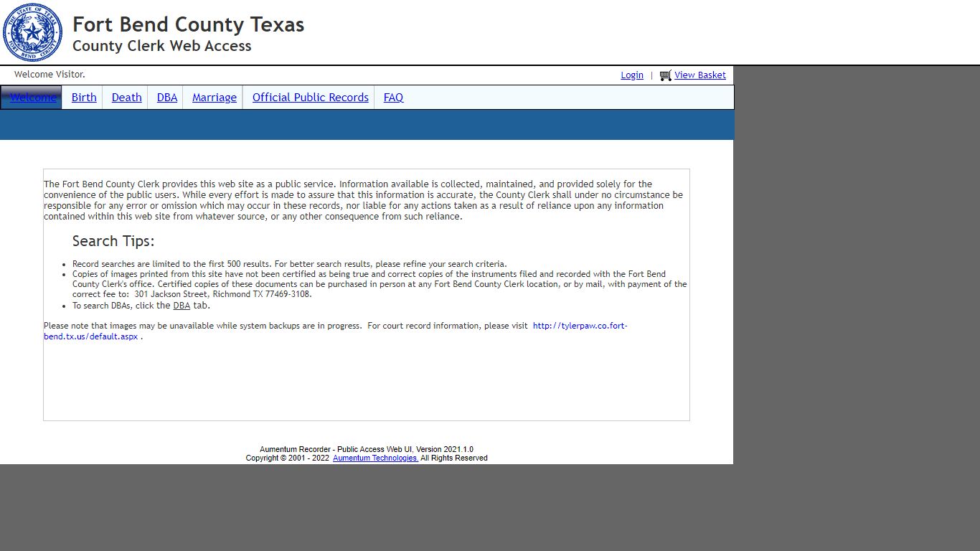Click the Login link
The image size is (980, 551).
click(x=632, y=75)
